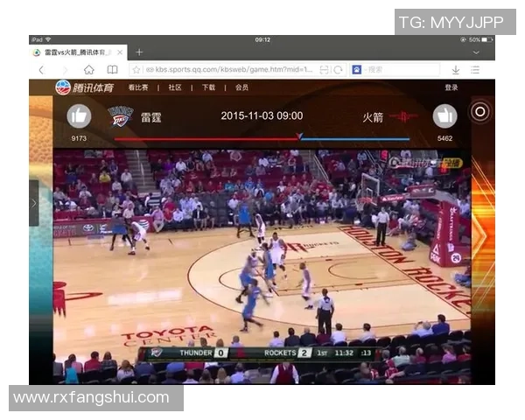Click the Rockets team logo
The height and width of the screenshot is (420, 525).
[404, 116]
